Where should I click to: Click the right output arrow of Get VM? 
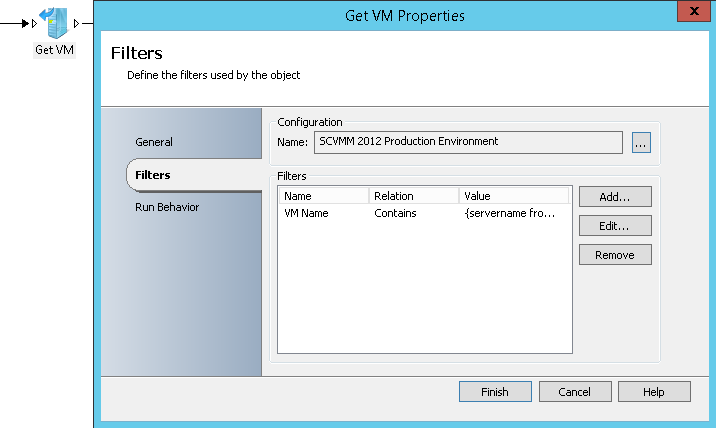[76, 23]
